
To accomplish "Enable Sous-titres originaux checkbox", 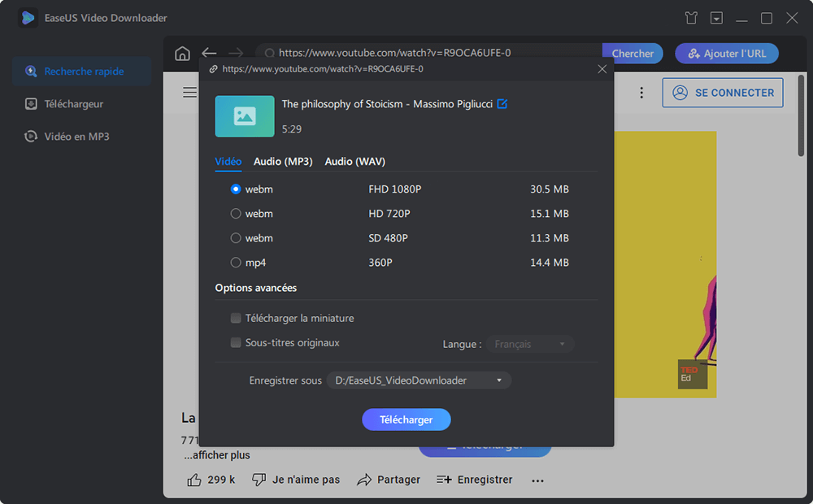I will [x=236, y=342].
